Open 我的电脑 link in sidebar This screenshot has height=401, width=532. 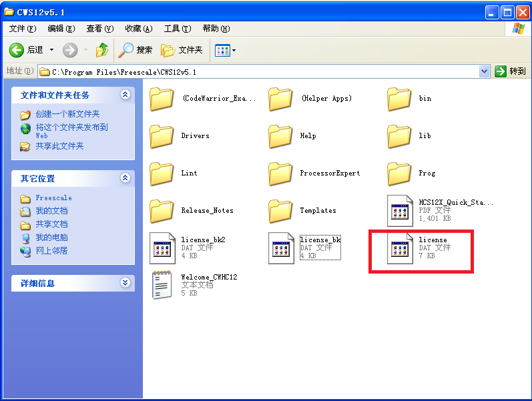click(51, 238)
